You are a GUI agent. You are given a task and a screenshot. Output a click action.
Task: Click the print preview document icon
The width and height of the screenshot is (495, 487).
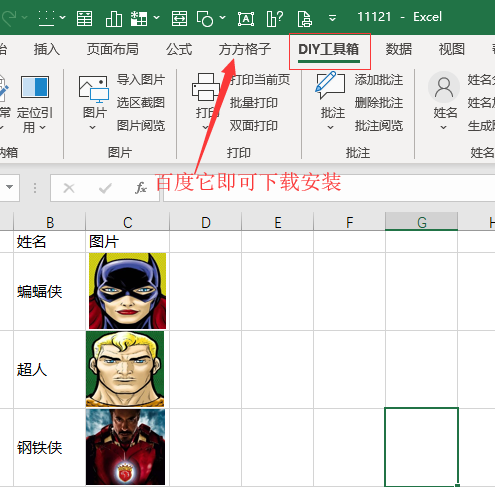coord(305,18)
